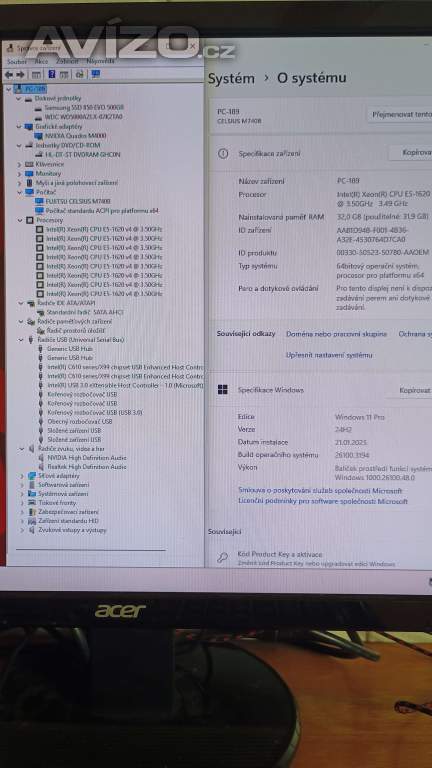This screenshot has width=432, height=768.
Task: Click the HL-DT-ST DVDRAM drive icon
Action: click(x=39, y=155)
